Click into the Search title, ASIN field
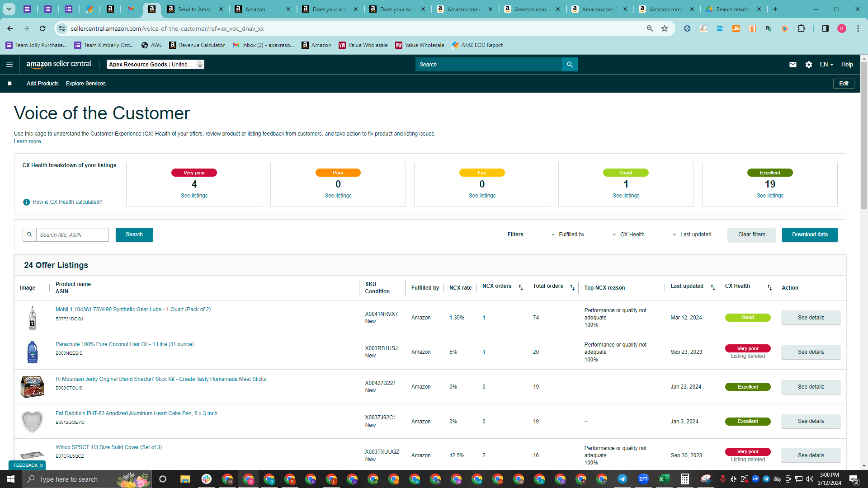The image size is (868, 488). (72, 235)
